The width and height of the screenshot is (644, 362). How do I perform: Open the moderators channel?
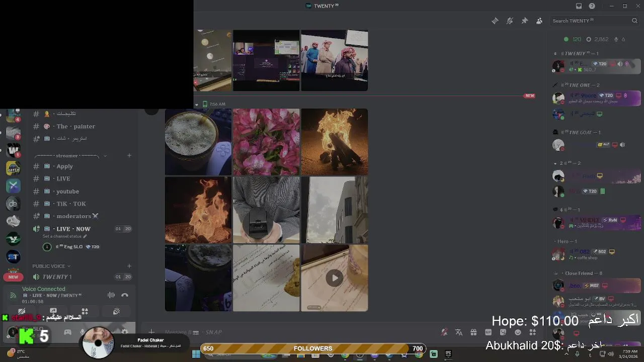(82, 216)
